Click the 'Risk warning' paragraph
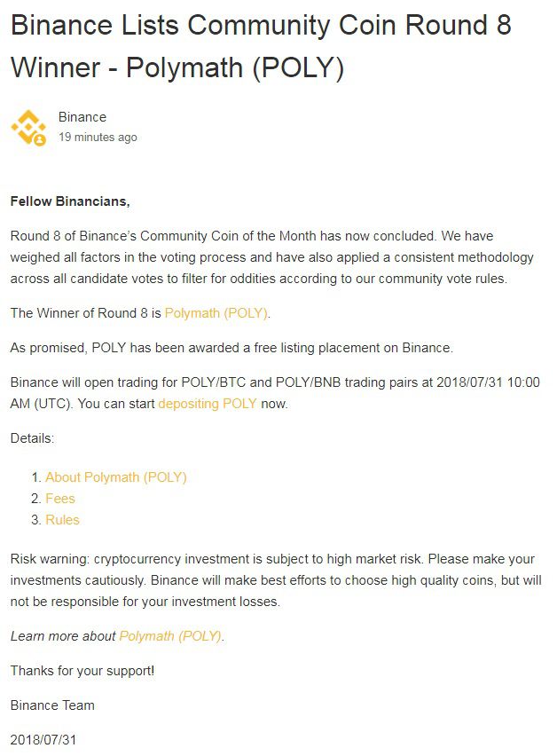The width and height of the screenshot is (557, 756). [276, 580]
